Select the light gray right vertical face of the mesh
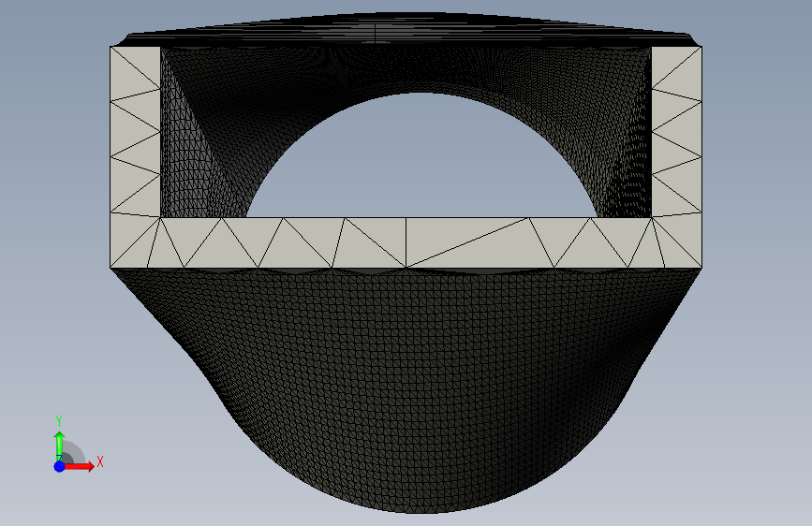This screenshot has height=526, width=812. click(677, 131)
